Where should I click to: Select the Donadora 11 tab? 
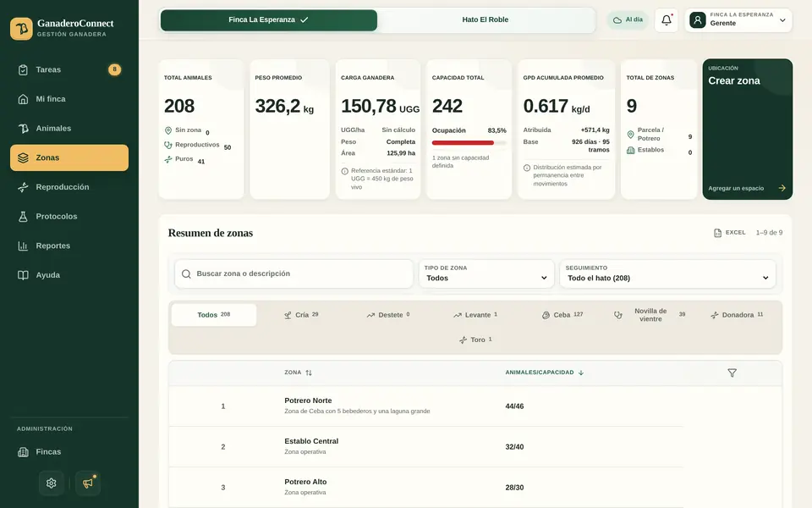tap(737, 315)
